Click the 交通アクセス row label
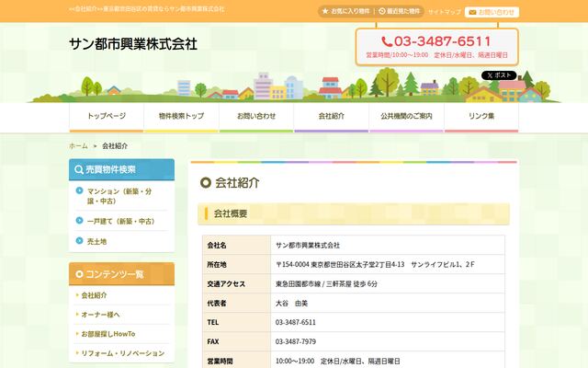 click(x=226, y=284)
